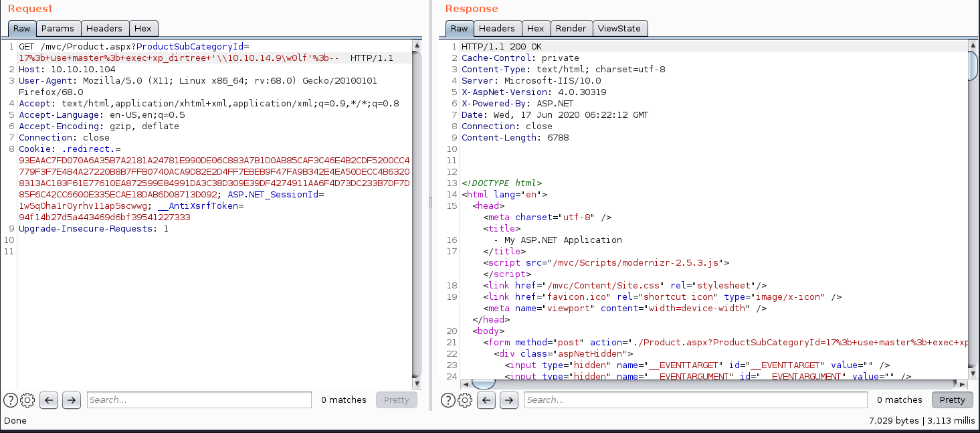Open the Request Hex tab
The width and height of the screenshot is (980, 433).
143,28
